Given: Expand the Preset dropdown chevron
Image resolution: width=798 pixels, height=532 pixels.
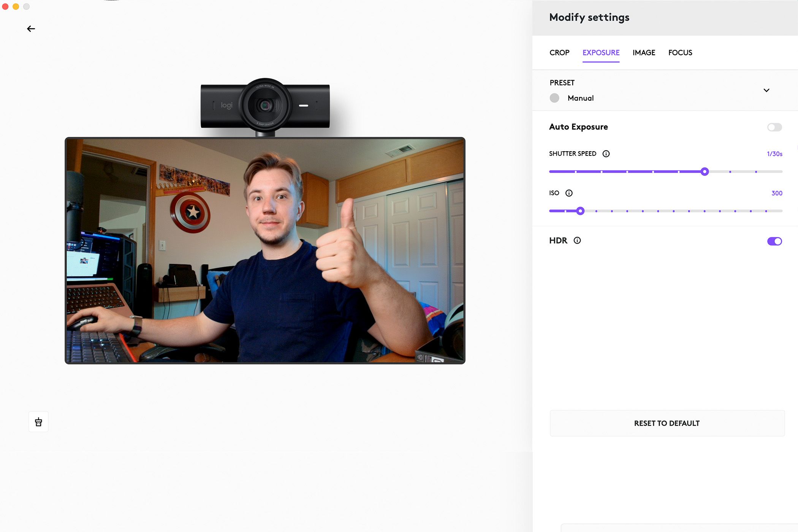Looking at the screenshot, I should [x=766, y=90].
